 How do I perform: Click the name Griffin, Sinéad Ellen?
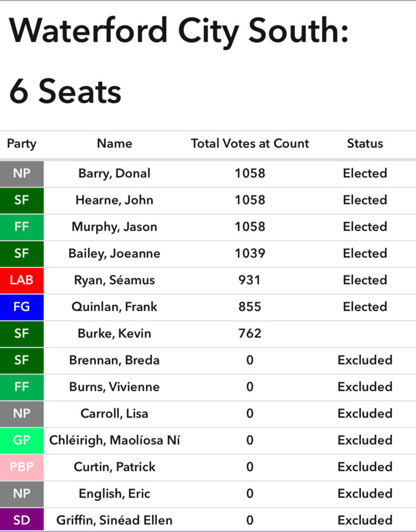(x=114, y=520)
